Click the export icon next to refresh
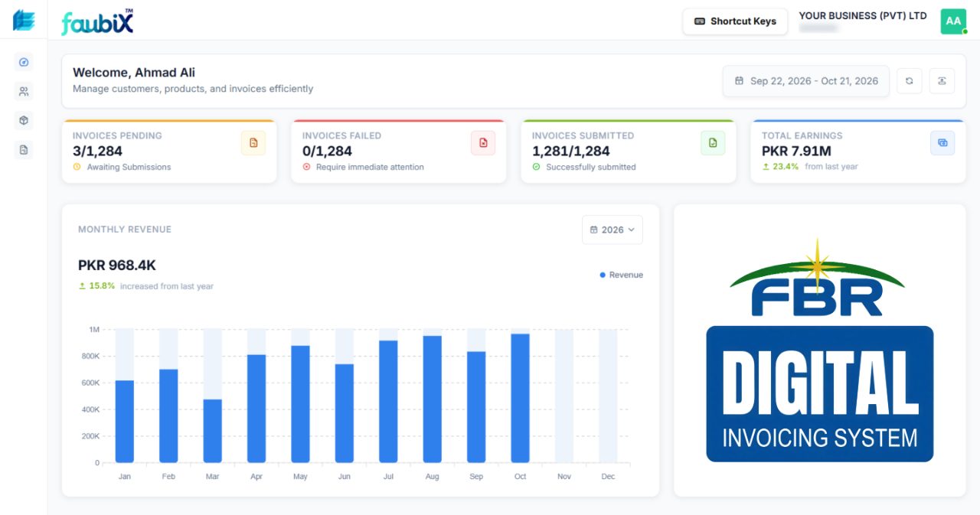 click(x=942, y=81)
